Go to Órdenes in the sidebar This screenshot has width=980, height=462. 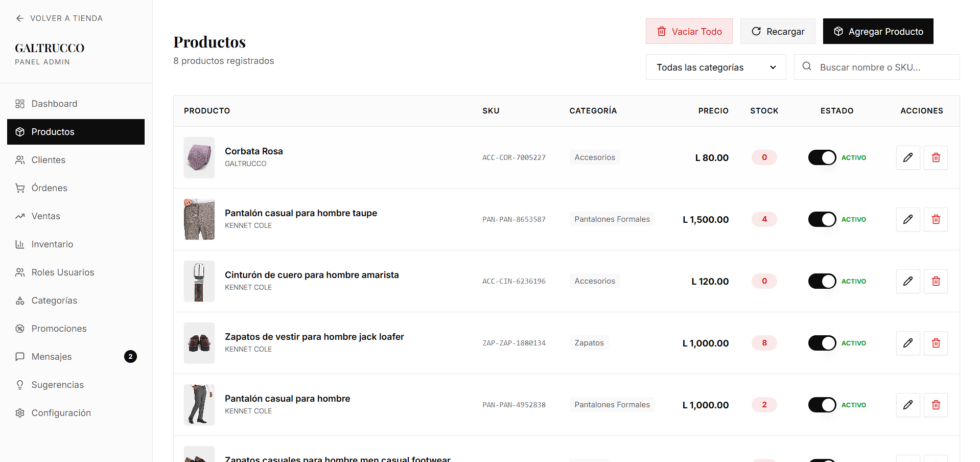click(x=49, y=188)
